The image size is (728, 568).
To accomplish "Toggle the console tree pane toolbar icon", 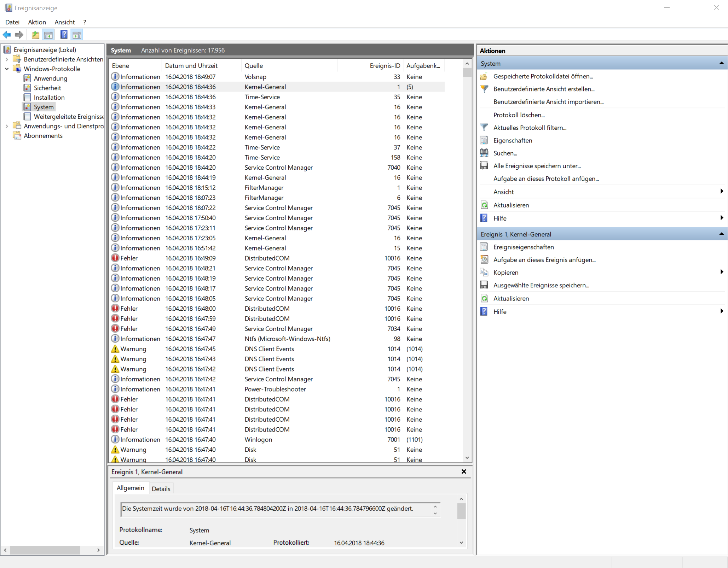I will [x=48, y=35].
